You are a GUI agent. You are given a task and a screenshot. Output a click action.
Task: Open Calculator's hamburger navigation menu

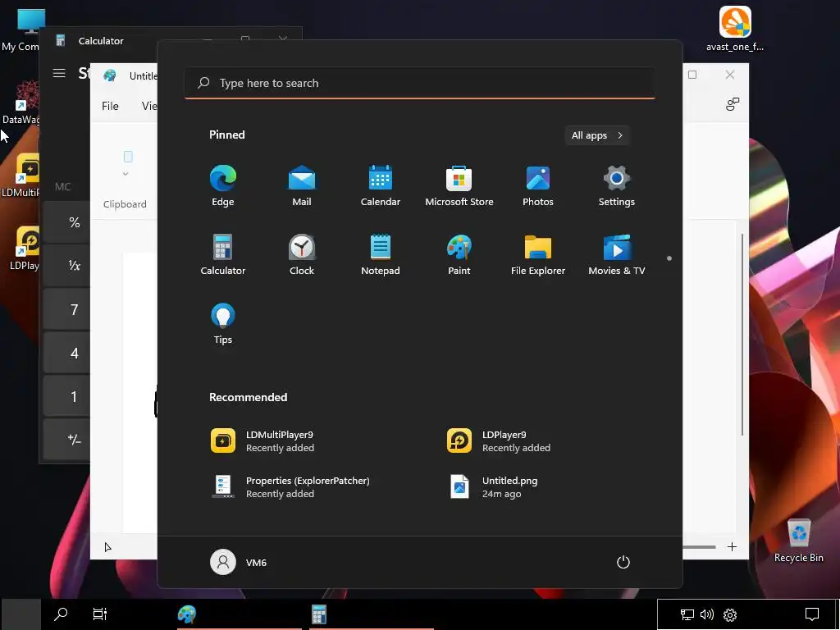(59, 73)
